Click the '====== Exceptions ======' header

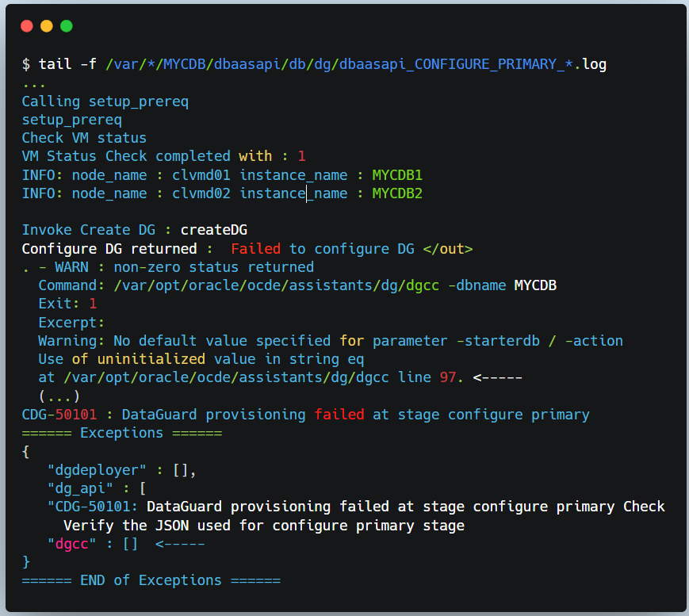point(121,433)
